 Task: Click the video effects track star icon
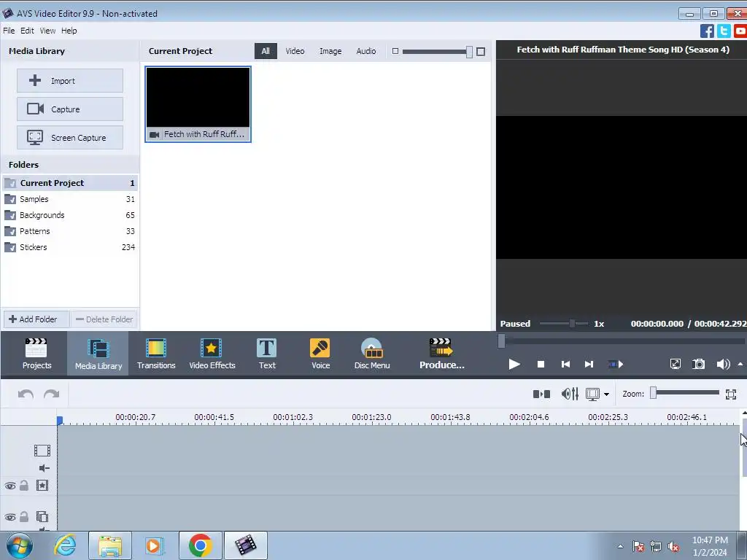coord(42,485)
